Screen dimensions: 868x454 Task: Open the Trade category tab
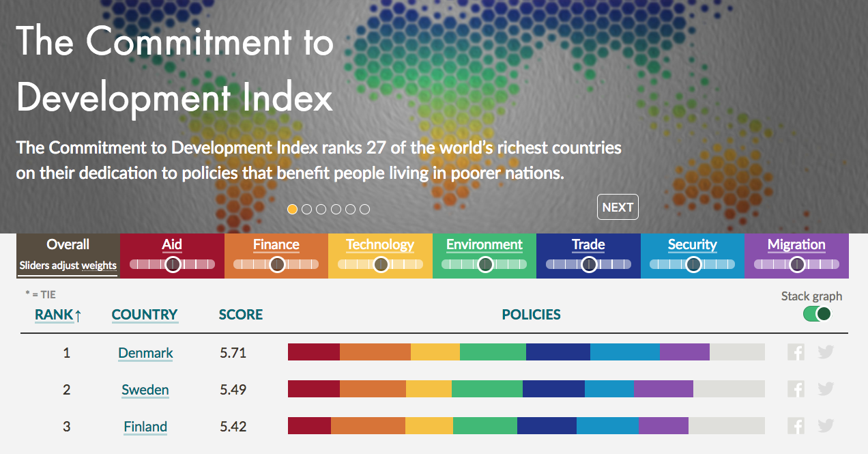tap(588, 244)
